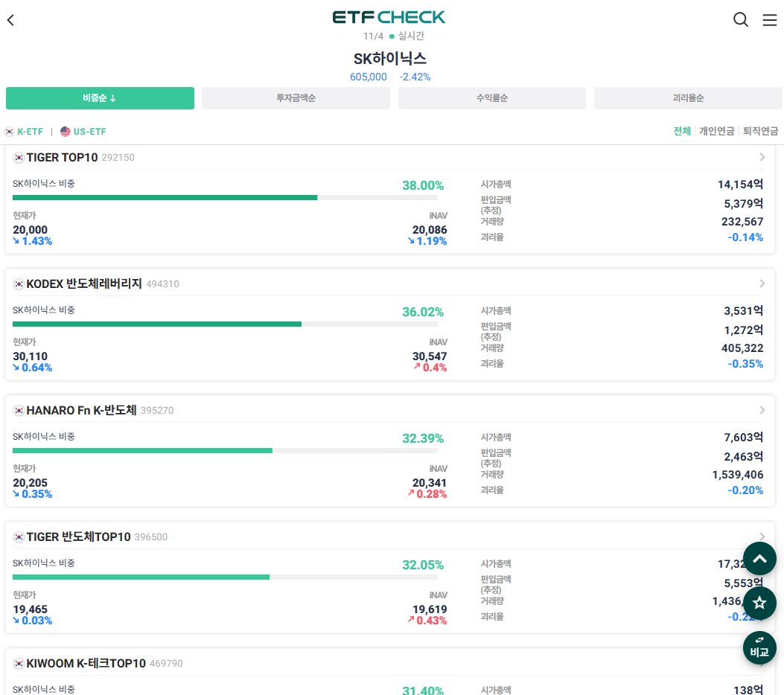The image size is (784, 695).
Task: Click current price 19,465
Action: [x=30, y=609]
